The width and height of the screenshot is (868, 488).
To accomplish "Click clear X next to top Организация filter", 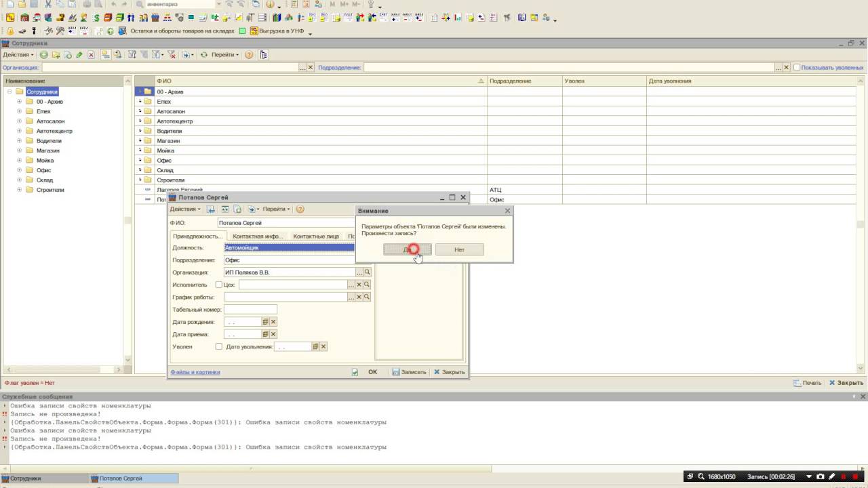I will (x=311, y=67).
